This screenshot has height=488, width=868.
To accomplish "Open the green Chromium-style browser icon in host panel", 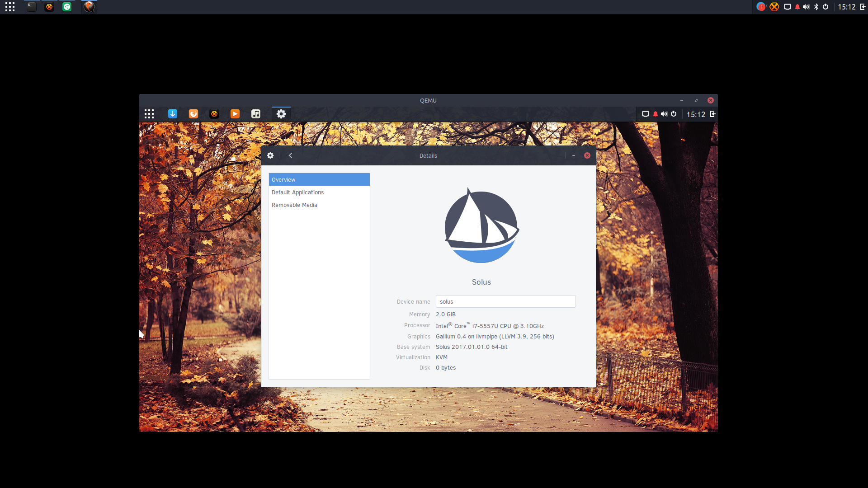I will 67,7.
